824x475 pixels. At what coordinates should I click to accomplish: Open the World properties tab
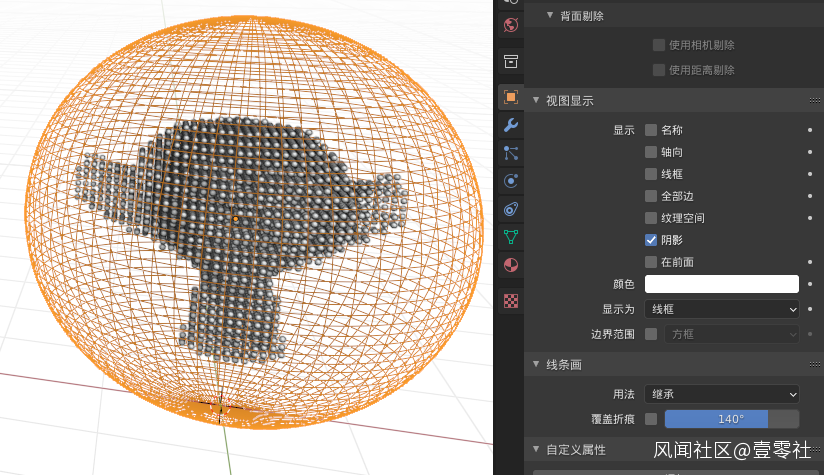511,25
